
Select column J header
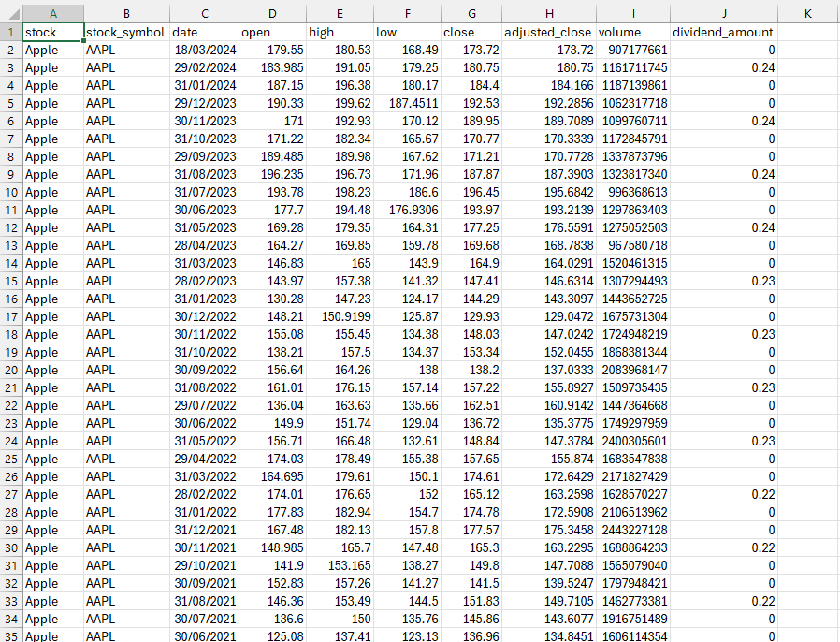tap(724, 14)
